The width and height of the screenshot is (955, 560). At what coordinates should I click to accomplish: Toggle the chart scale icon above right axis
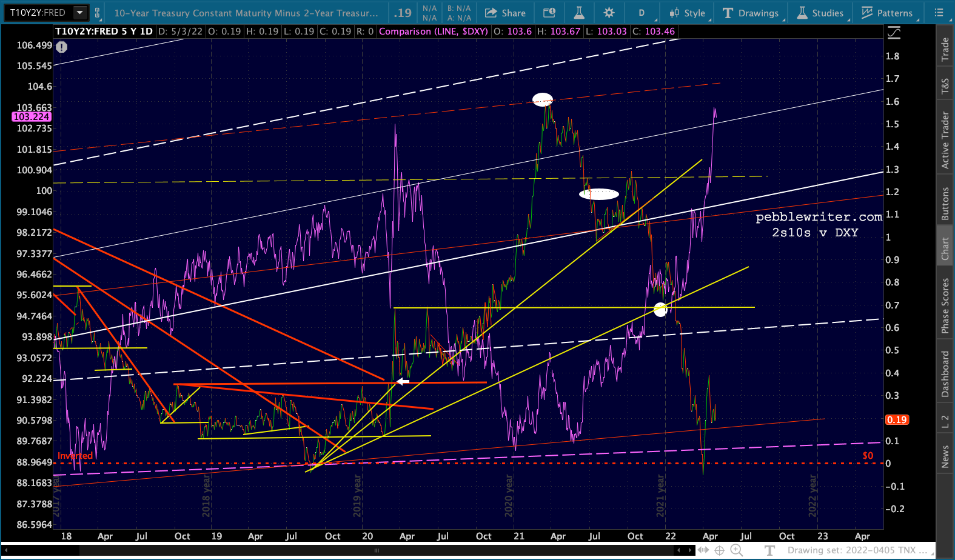pos(894,33)
